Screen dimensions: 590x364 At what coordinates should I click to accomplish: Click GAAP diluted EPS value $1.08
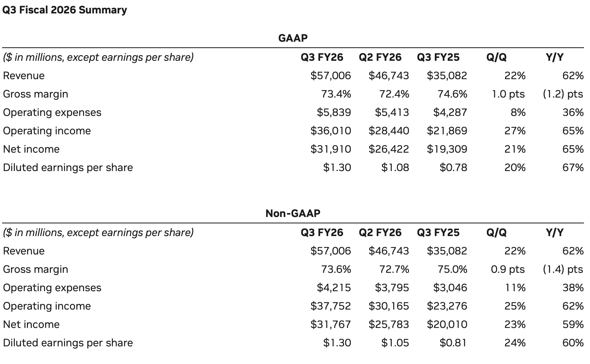(x=395, y=168)
